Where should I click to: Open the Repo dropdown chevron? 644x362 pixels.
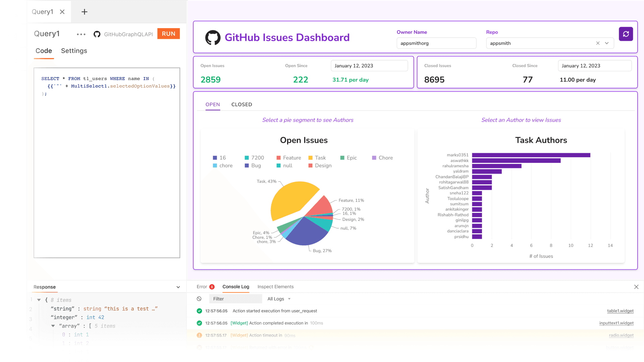point(607,43)
